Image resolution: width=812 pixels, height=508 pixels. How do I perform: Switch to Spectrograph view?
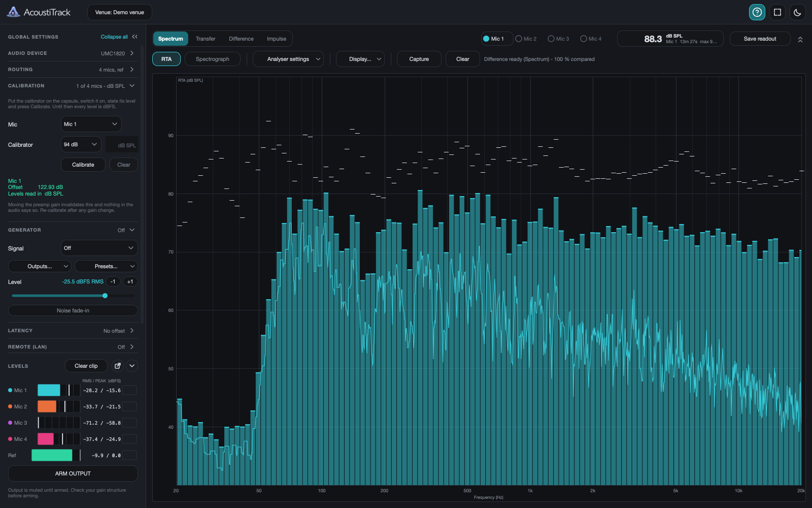click(213, 59)
